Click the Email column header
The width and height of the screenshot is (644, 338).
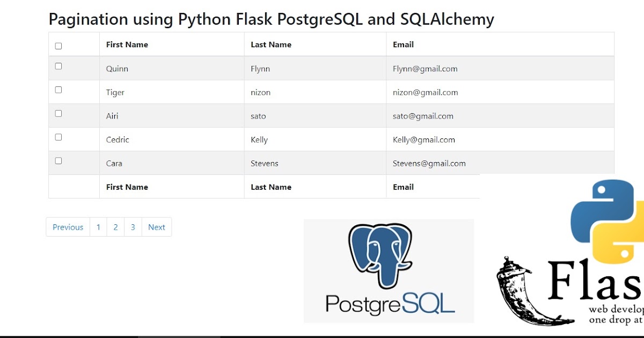tap(403, 45)
